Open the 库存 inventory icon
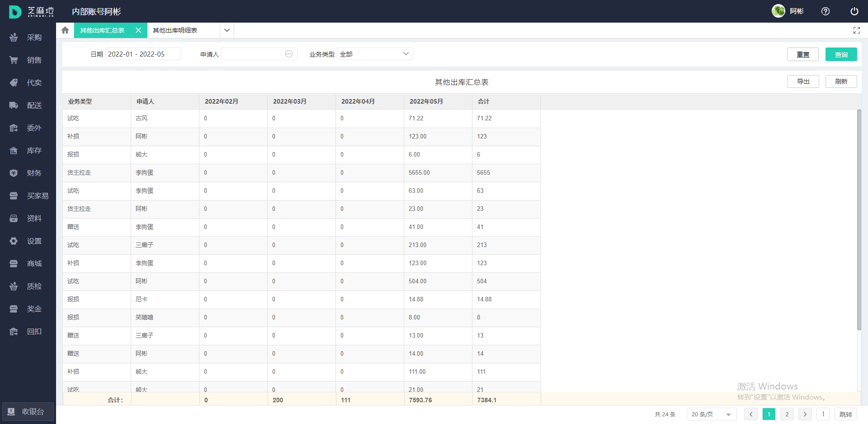Image resolution: width=868 pixels, height=424 pixels. click(x=14, y=151)
